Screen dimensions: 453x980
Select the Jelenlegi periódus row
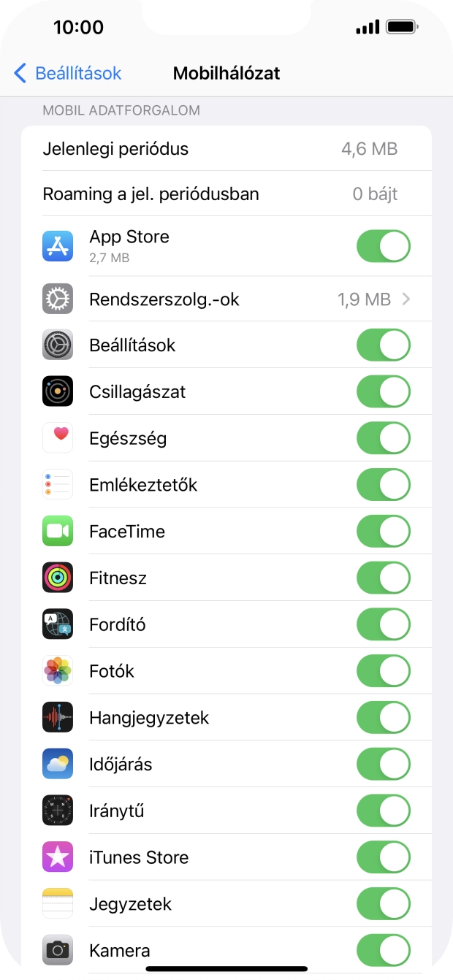click(x=226, y=149)
